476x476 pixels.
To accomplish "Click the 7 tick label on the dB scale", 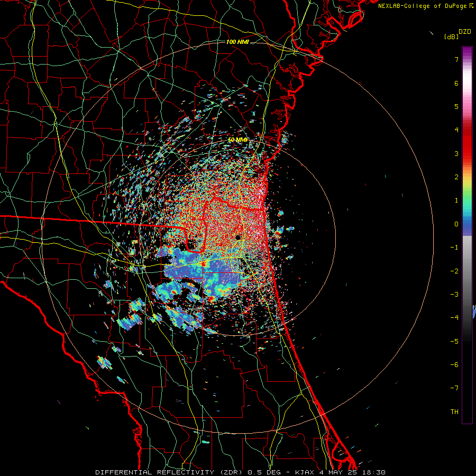I will coord(456,59).
